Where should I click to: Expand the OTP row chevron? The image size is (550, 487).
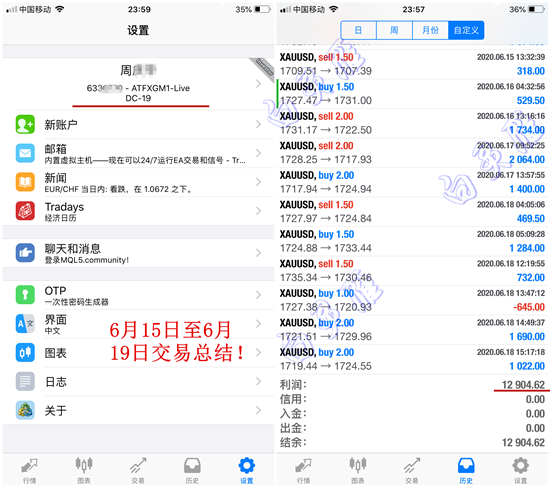pyautogui.click(x=259, y=294)
